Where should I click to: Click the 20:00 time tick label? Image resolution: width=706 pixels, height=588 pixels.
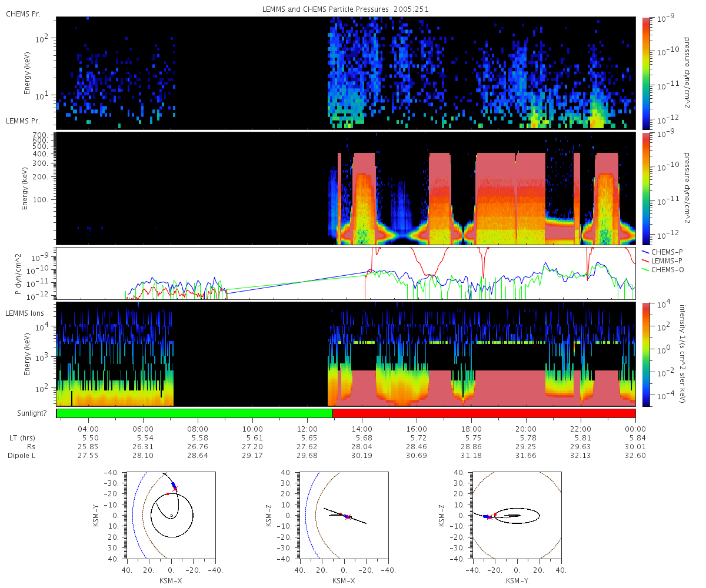point(526,430)
